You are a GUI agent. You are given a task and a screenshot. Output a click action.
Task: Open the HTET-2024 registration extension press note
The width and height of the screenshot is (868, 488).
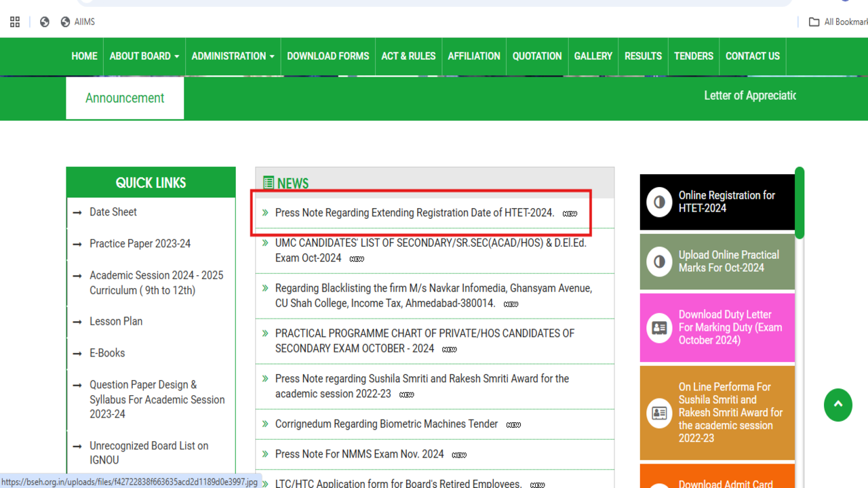414,213
